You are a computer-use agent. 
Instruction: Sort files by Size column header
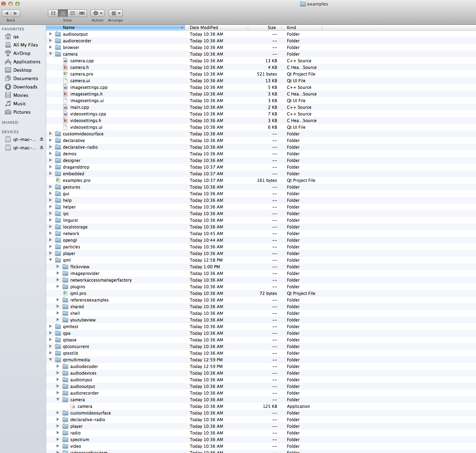click(x=271, y=27)
